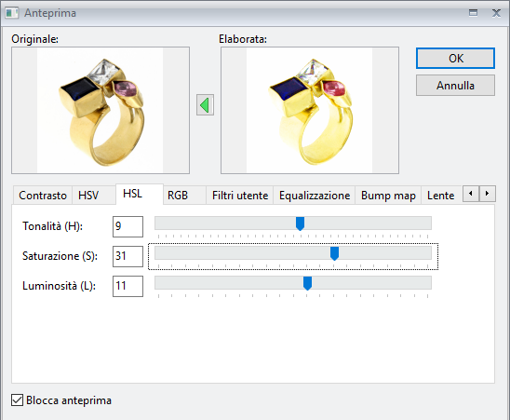Switch to the Contrasto tab
This screenshot has height=420, width=510.
pyautogui.click(x=43, y=196)
